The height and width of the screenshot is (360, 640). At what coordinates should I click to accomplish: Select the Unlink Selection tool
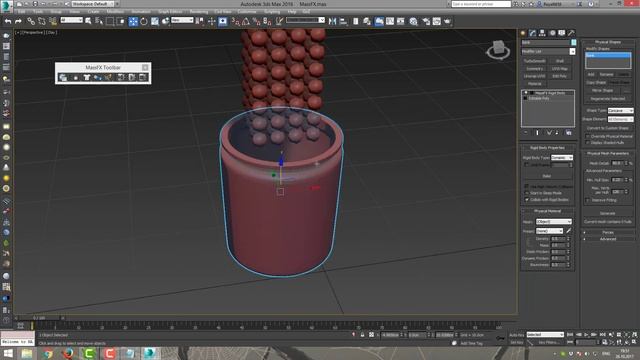[42, 21]
